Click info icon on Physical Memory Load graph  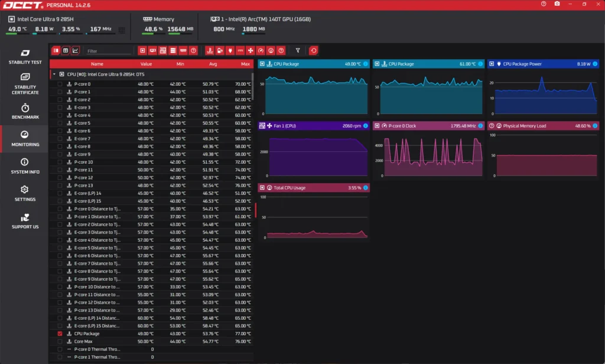[x=595, y=126]
